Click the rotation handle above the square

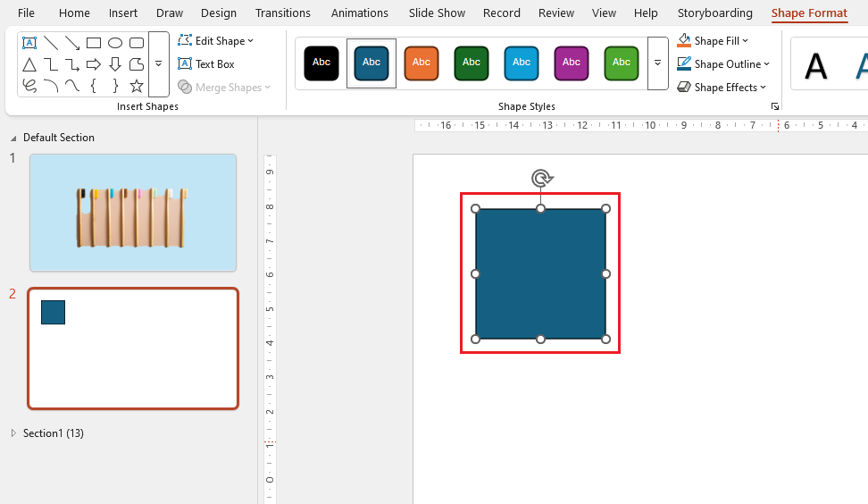point(541,179)
